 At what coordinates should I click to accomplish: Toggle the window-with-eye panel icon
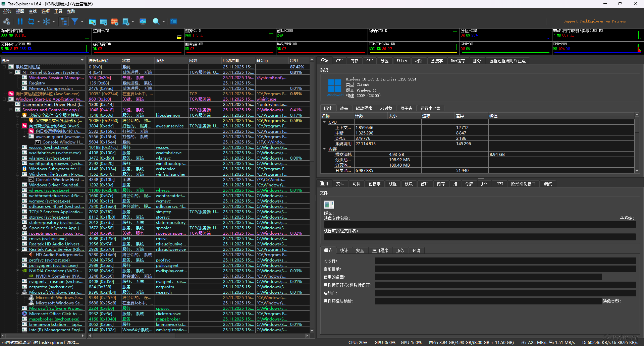103,22
